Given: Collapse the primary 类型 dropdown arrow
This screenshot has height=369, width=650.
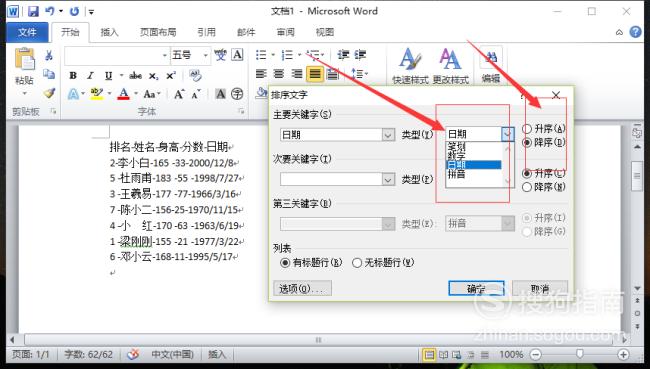Looking at the screenshot, I should (x=507, y=134).
